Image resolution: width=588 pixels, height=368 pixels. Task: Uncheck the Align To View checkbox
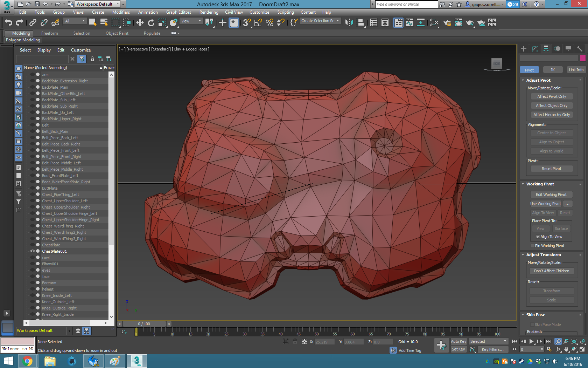[538, 237]
